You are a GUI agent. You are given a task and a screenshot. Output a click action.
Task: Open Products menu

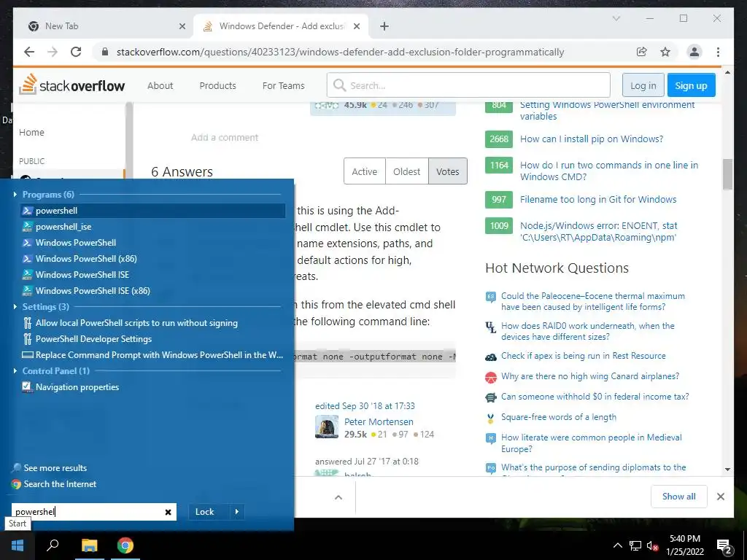point(217,86)
